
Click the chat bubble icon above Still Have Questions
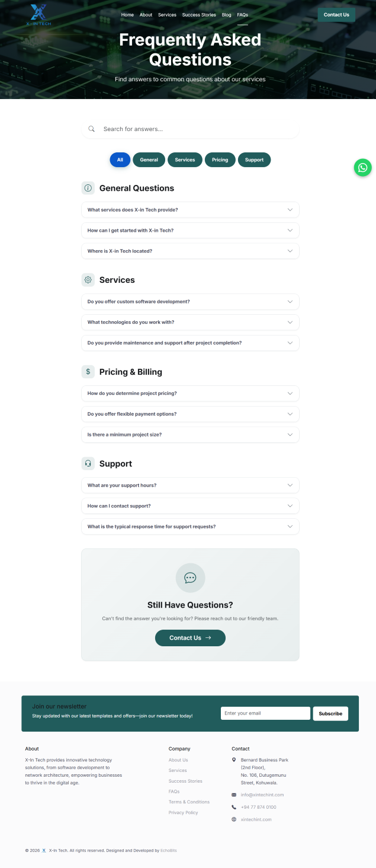[190, 577]
